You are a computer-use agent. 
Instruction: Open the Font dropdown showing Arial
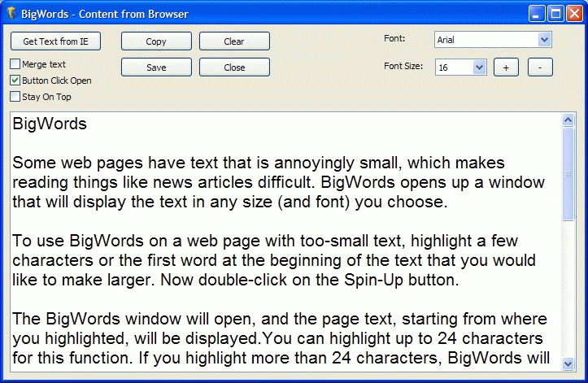tap(544, 39)
